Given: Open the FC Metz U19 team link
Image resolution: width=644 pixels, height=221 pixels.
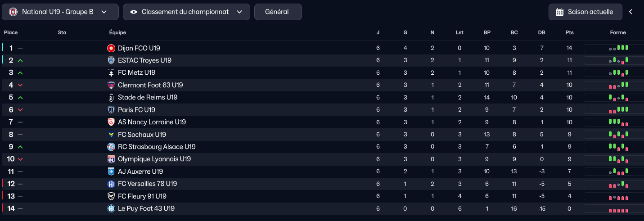Looking at the screenshot, I should (136, 72).
